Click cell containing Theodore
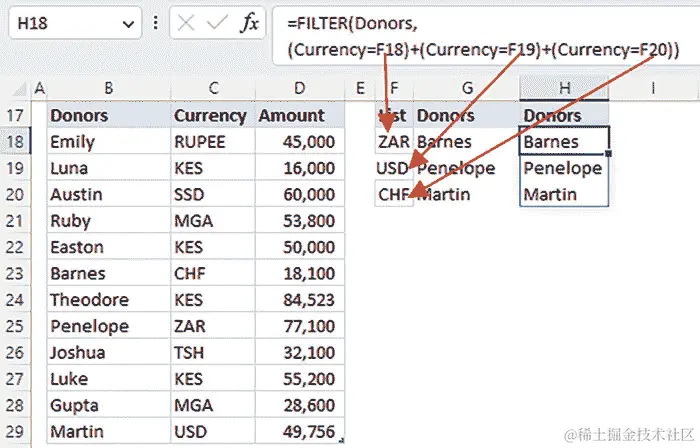 tap(108, 300)
